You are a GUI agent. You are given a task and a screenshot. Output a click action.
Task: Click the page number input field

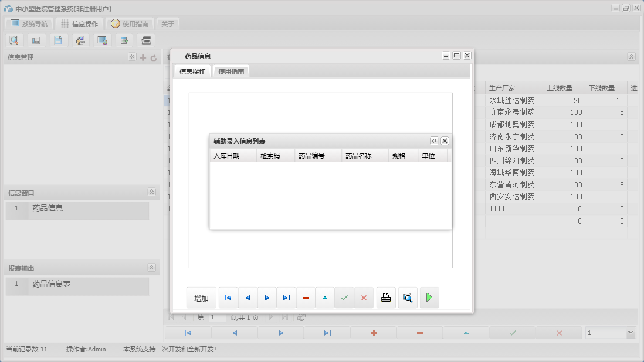point(216,317)
